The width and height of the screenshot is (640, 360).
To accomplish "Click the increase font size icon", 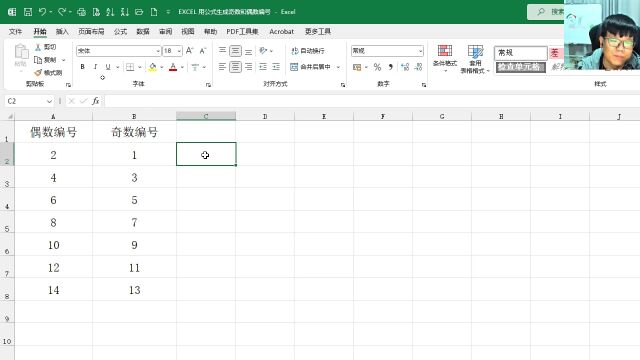I will point(189,51).
